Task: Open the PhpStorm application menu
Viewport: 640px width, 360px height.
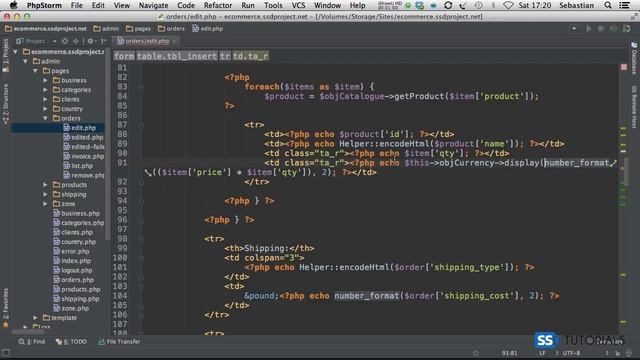Action: click(x=44, y=5)
